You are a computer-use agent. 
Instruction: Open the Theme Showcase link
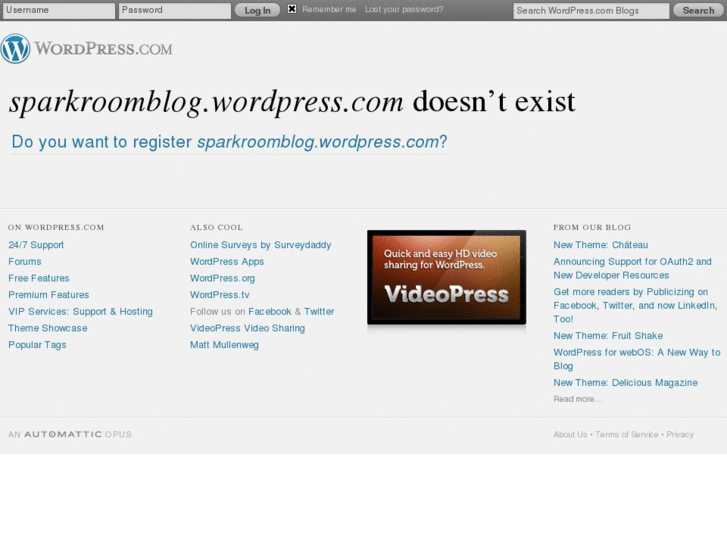[48, 328]
